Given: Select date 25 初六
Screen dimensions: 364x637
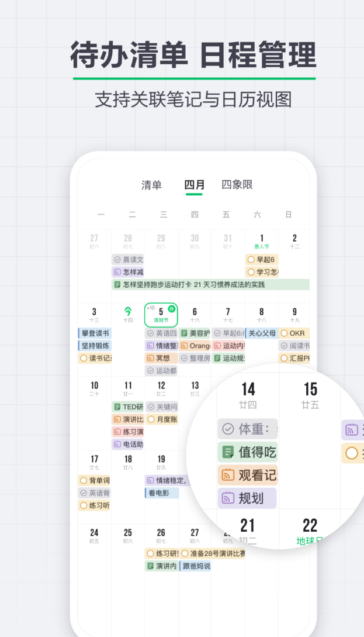Looking at the screenshot, I should [x=128, y=535].
